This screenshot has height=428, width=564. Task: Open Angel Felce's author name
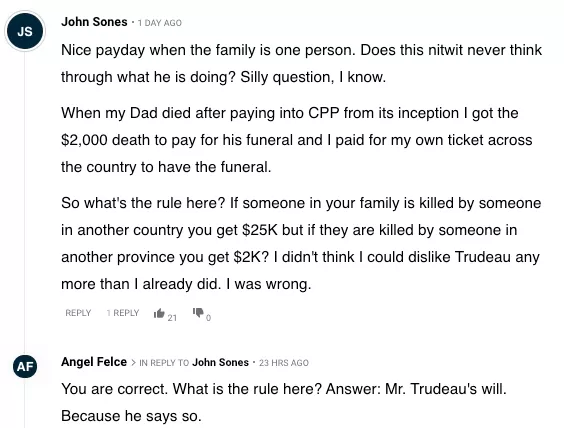point(94,362)
